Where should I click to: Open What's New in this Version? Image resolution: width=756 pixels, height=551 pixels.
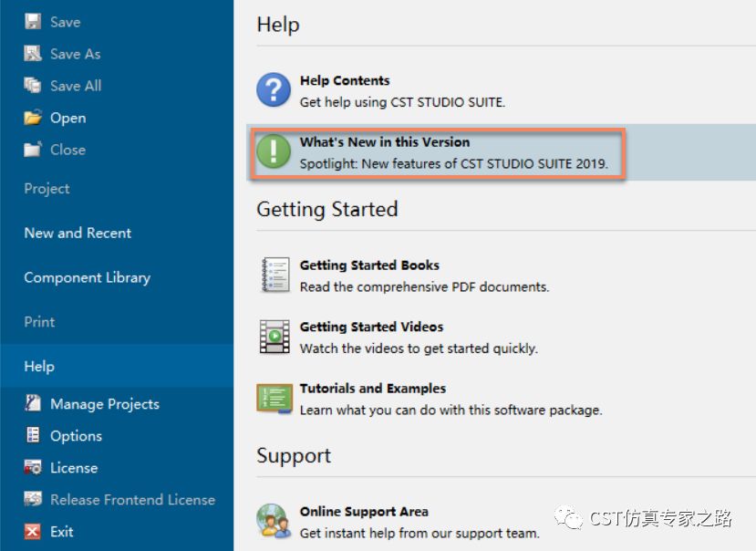point(385,141)
